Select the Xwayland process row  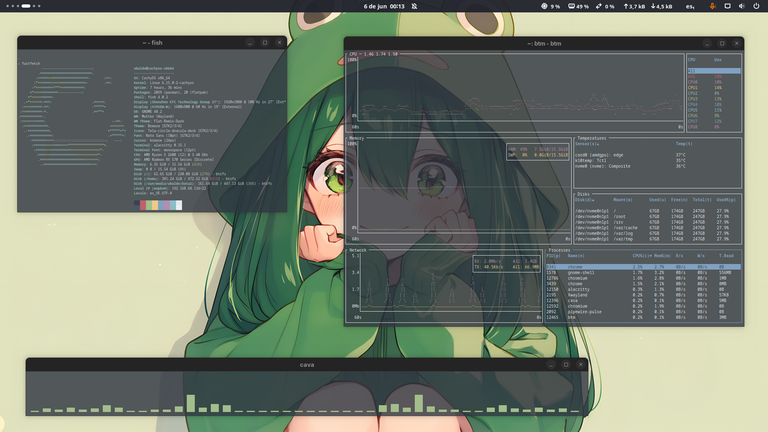pos(644,295)
